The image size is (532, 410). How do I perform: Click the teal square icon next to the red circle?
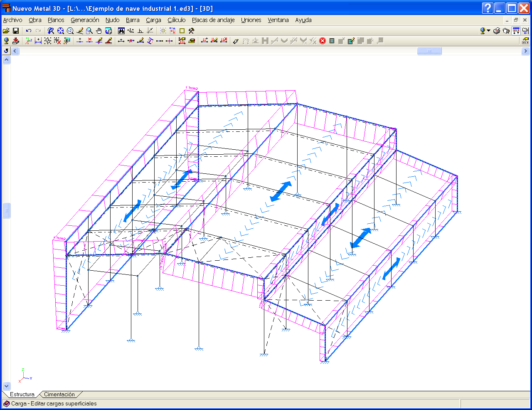(x=332, y=41)
